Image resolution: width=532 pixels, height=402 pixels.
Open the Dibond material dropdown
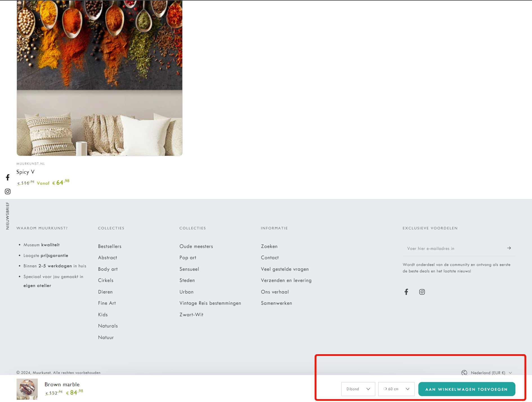pos(358,389)
